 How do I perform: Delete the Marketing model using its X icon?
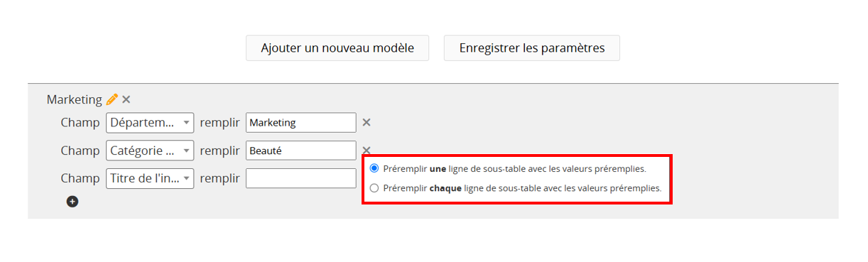[126, 100]
